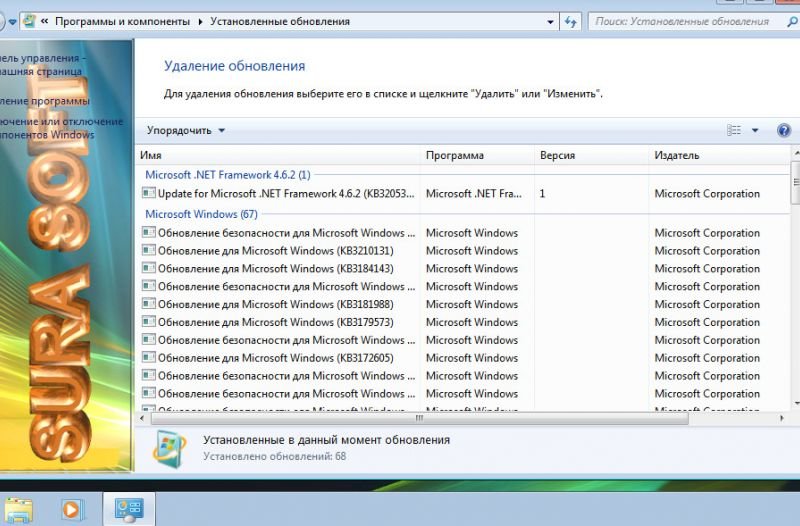The height and width of the screenshot is (526, 800).
Task: Click icon next to KB3210131 update
Action: [148, 250]
